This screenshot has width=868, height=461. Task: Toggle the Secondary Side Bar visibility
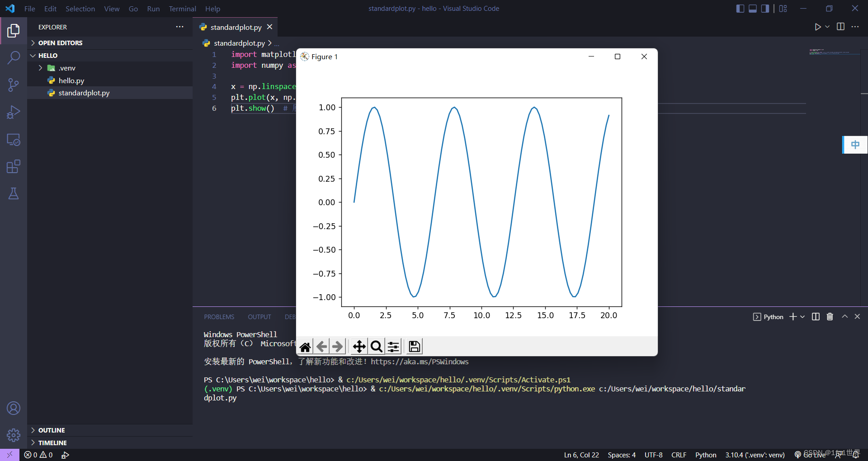click(x=765, y=9)
